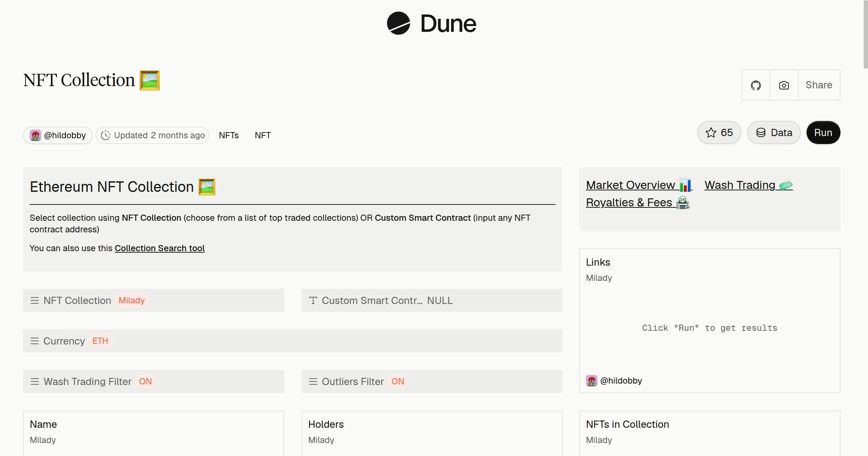Click the NFT Collection page title
This screenshot has height=456, width=868.
(x=92, y=80)
